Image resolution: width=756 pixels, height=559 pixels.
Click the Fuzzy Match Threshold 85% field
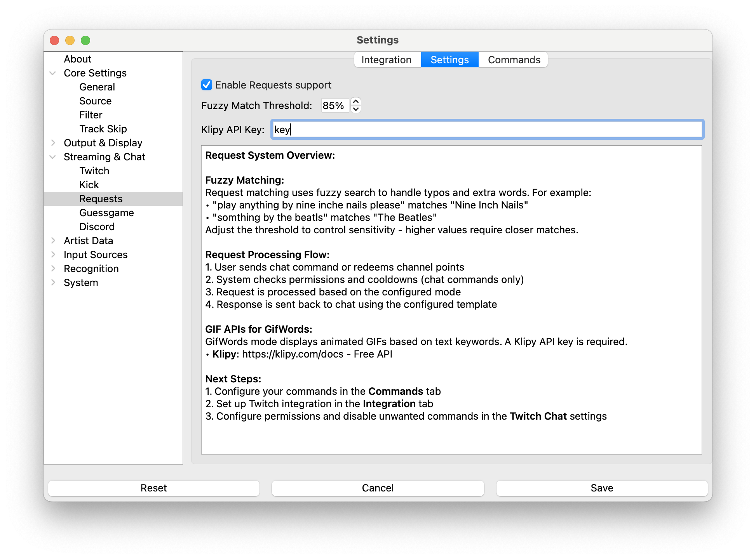click(334, 105)
